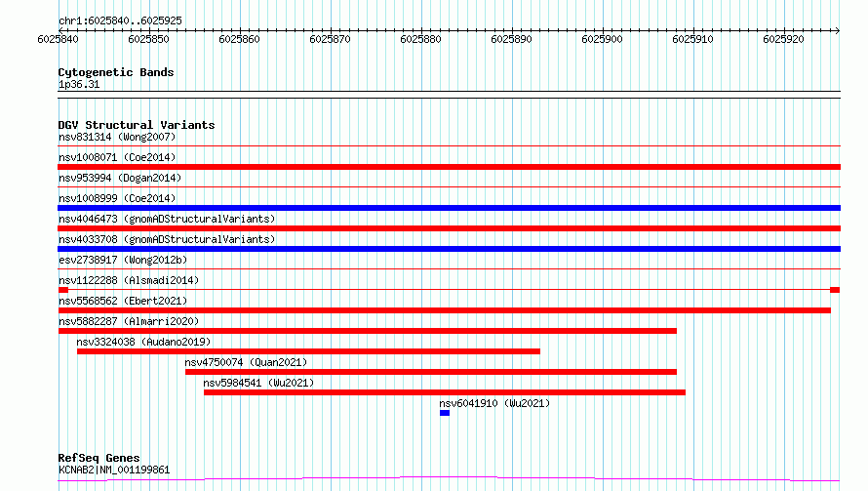Select the nsv5568562 (Ebert2021) red bar
This screenshot has height=491, width=868.
(x=445, y=310)
